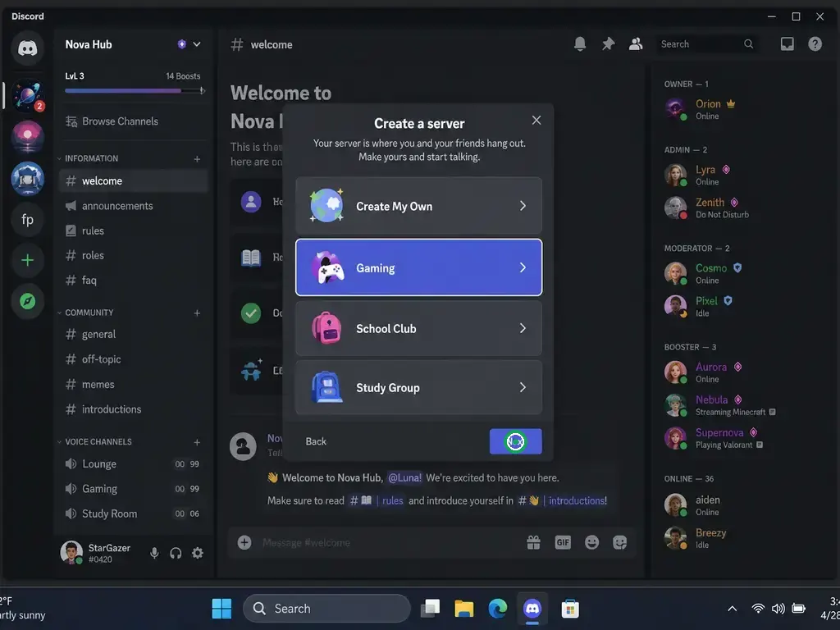840x630 pixels.
Task: Click the server boost progress bar
Action: click(x=135, y=90)
